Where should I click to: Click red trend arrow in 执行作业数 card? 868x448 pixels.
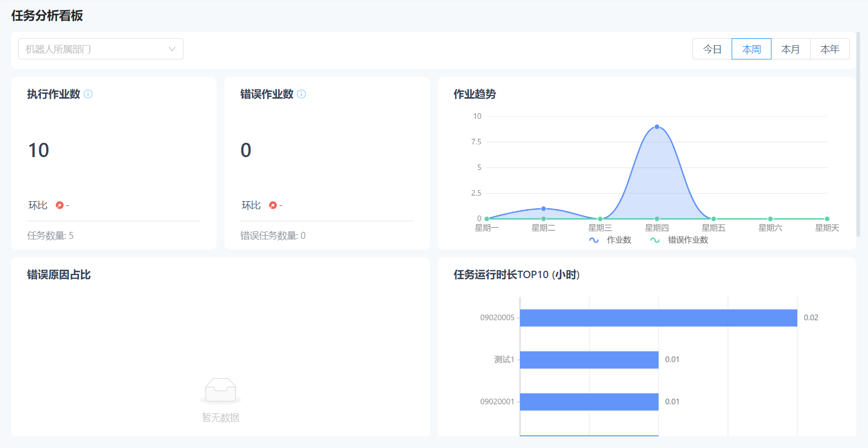[x=59, y=205]
